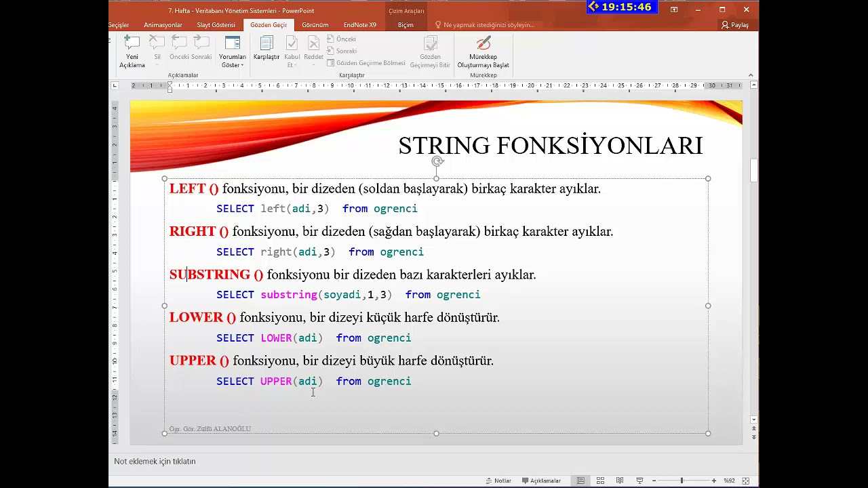Click the slide rotation handle

click(x=437, y=161)
